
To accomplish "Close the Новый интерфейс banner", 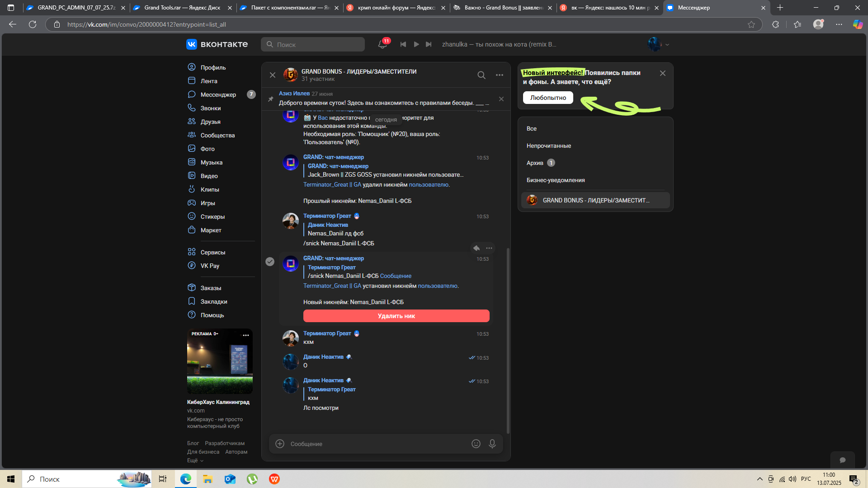I will [x=663, y=73].
